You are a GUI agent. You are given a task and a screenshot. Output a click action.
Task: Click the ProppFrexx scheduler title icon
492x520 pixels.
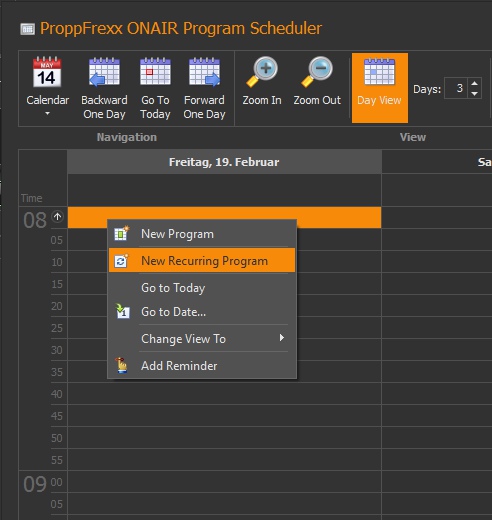click(27, 29)
